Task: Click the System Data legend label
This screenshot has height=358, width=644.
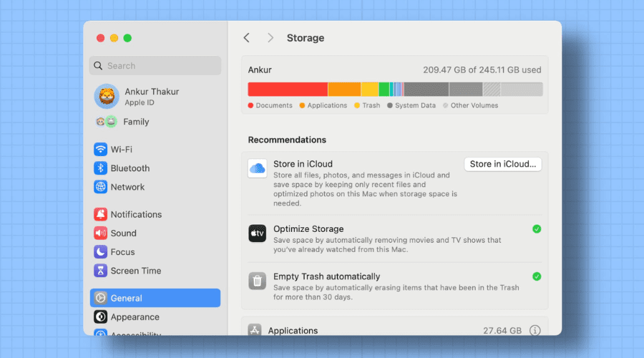Action: pos(415,106)
